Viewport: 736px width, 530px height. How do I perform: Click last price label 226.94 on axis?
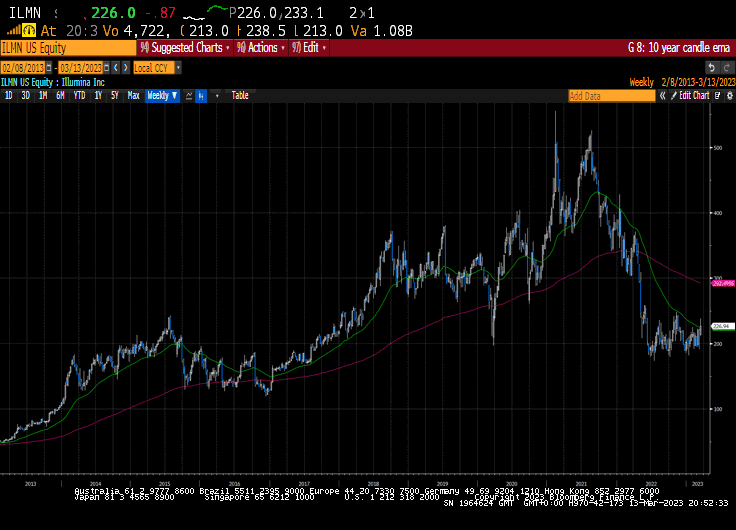(x=723, y=326)
